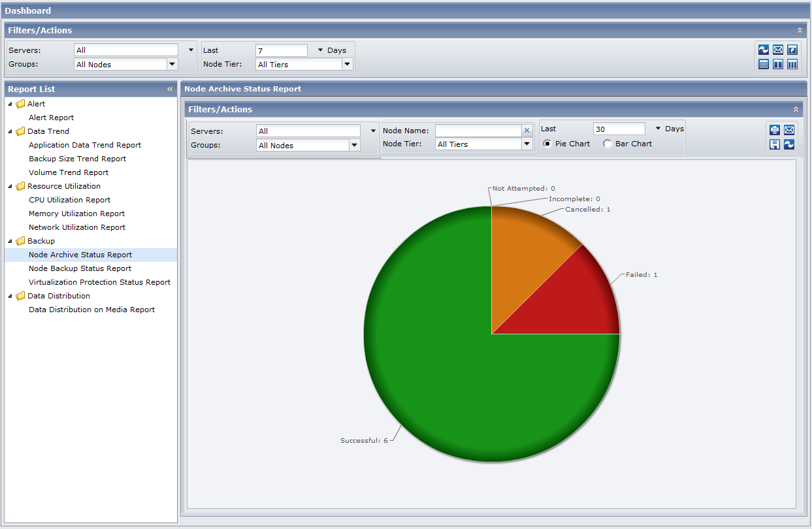Viewport: 812px width, 529px height.
Task: Click the report Servers field showing All
Action: click(308, 131)
